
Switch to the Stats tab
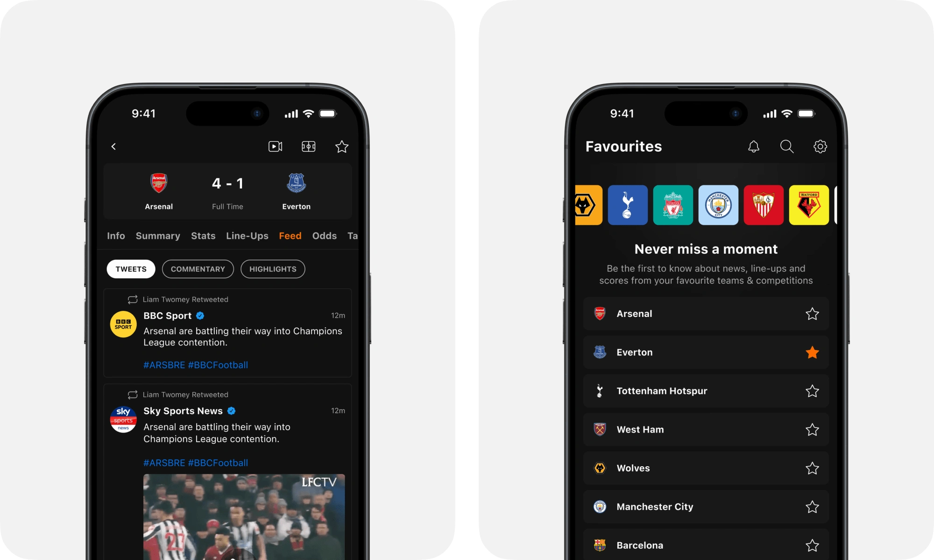[203, 235]
